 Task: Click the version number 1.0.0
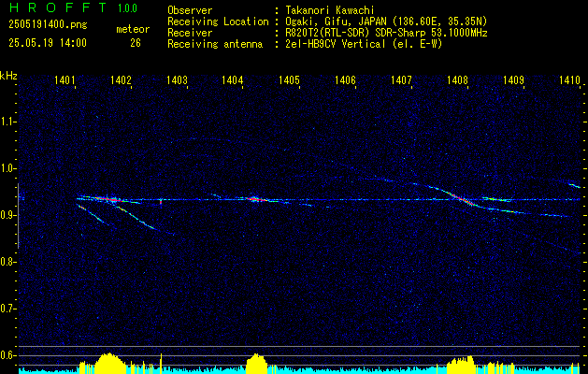[x=127, y=8]
